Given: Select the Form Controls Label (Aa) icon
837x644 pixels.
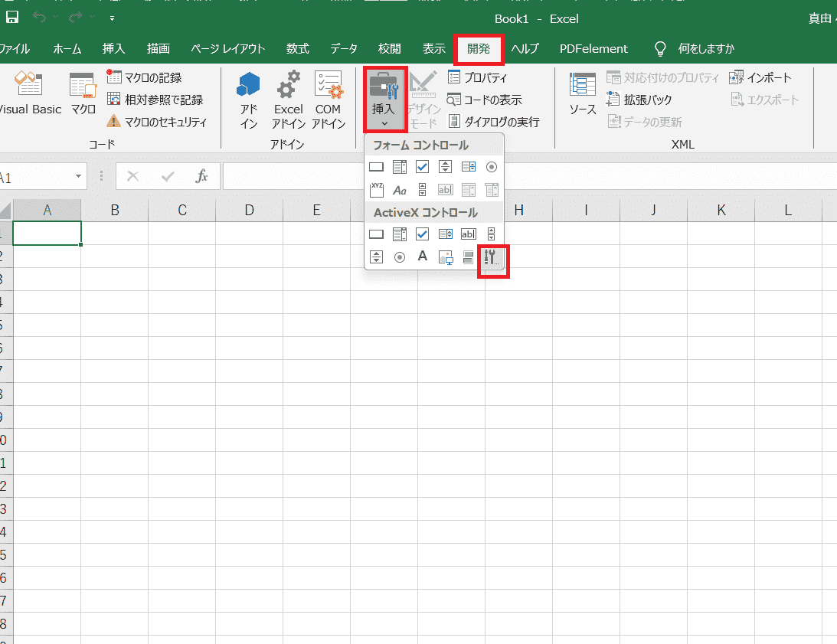Looking at the screenshot, I should [399, 190].
